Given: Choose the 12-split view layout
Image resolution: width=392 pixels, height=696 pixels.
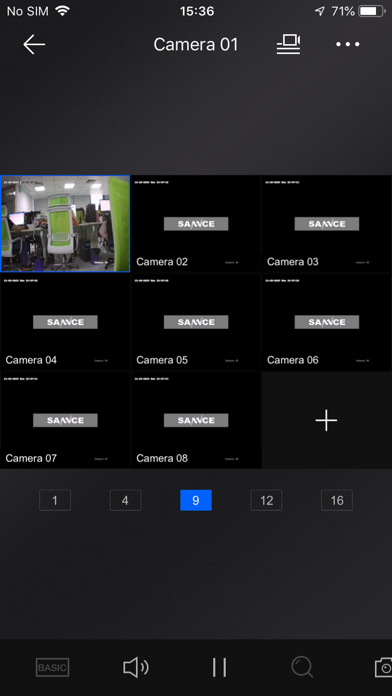Looking at the screenshot, I should (x=266, y=500).
